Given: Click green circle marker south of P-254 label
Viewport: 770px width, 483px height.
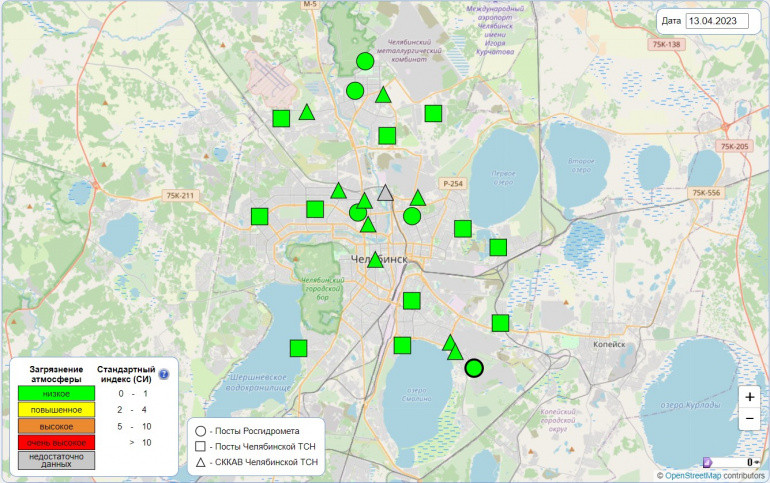Looking at the screenshot, I should click(x=411, y=216).
